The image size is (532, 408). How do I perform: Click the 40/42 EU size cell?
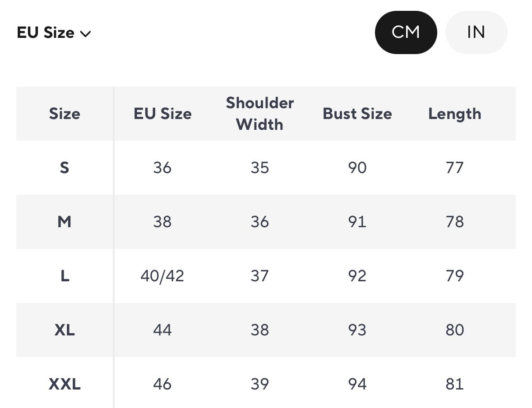(x=162, y=276)
